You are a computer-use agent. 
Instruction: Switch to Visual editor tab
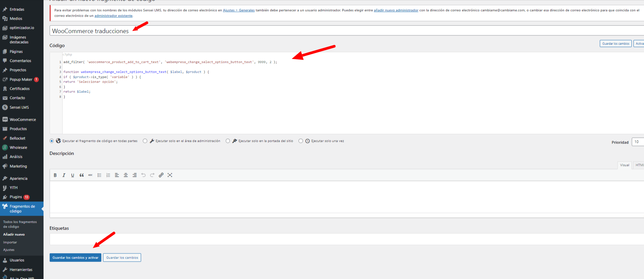click(625, 165)
